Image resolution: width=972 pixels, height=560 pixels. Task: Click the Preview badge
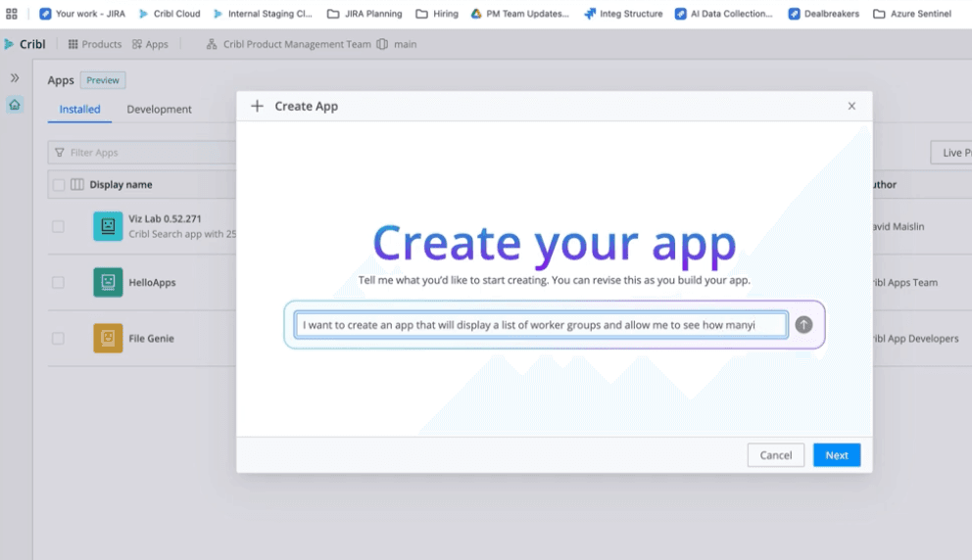(x=103, y=80)
